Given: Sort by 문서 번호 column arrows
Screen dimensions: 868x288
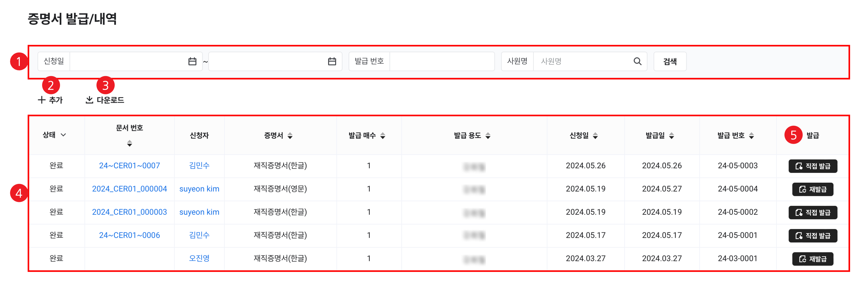Looking at the screenshot, I should point(129,144).
